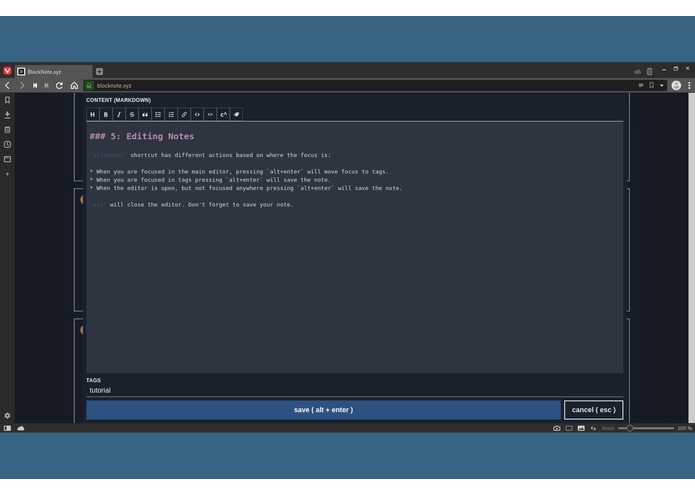The image size is (695, 494).
Task: Insert a code block with the larger brackets icon
Action: (197, 114)
